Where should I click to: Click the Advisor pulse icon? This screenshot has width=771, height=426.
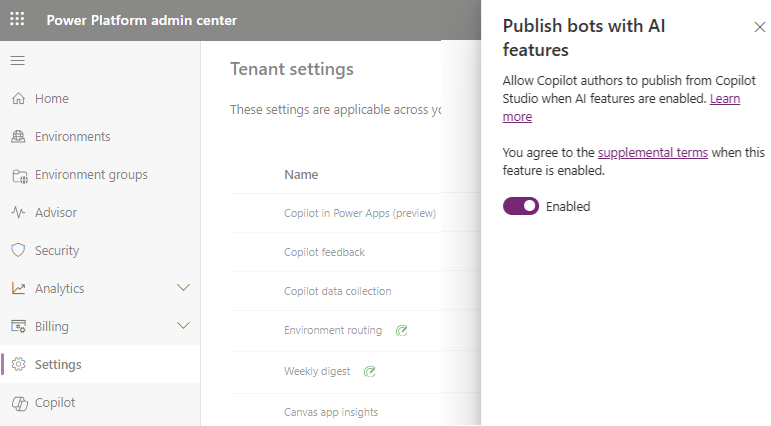point(18,213)
